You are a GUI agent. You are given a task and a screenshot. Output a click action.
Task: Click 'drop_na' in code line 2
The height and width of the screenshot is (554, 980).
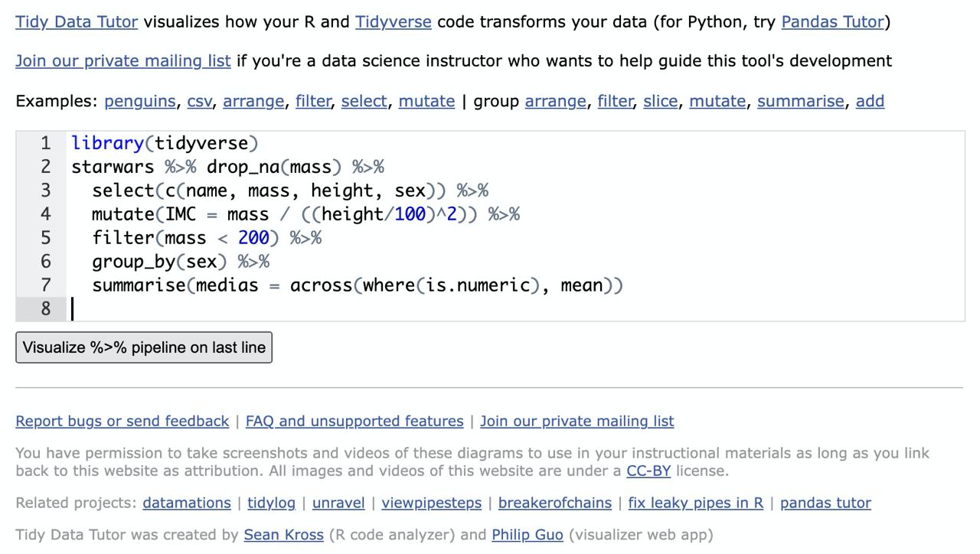pyautogui.click(x=243, y=167)
